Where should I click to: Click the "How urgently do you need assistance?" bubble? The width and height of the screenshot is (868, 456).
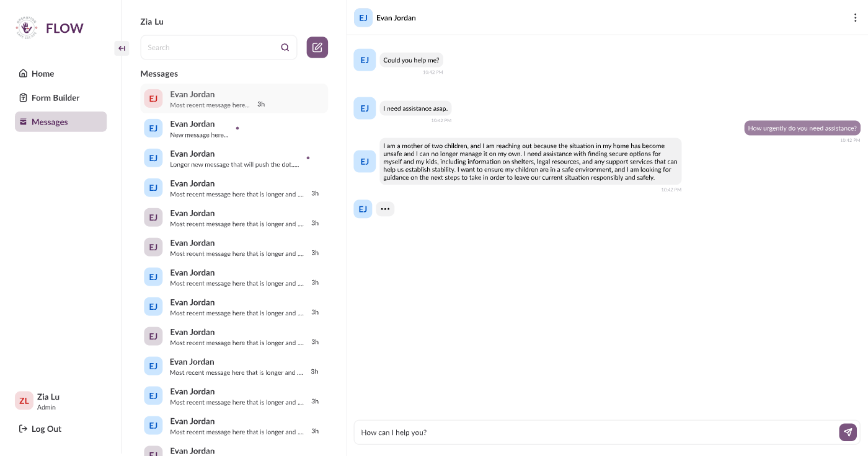click(802, 128)
